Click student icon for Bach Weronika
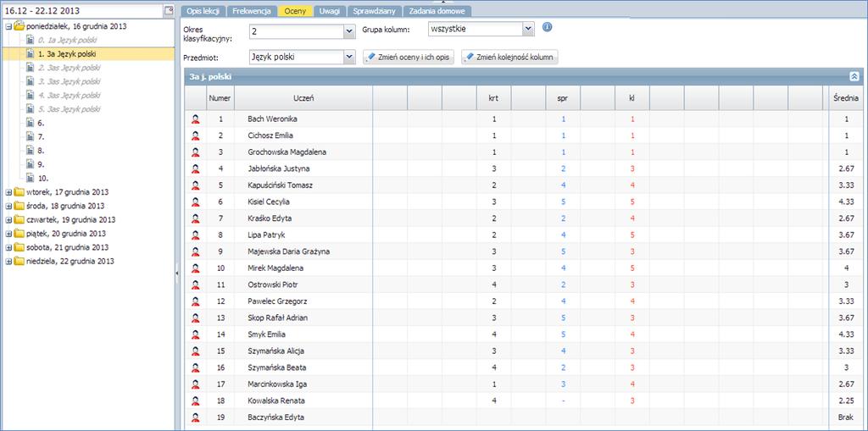The image size is (868, 431). pyautogui.click(x=196, y=119)
